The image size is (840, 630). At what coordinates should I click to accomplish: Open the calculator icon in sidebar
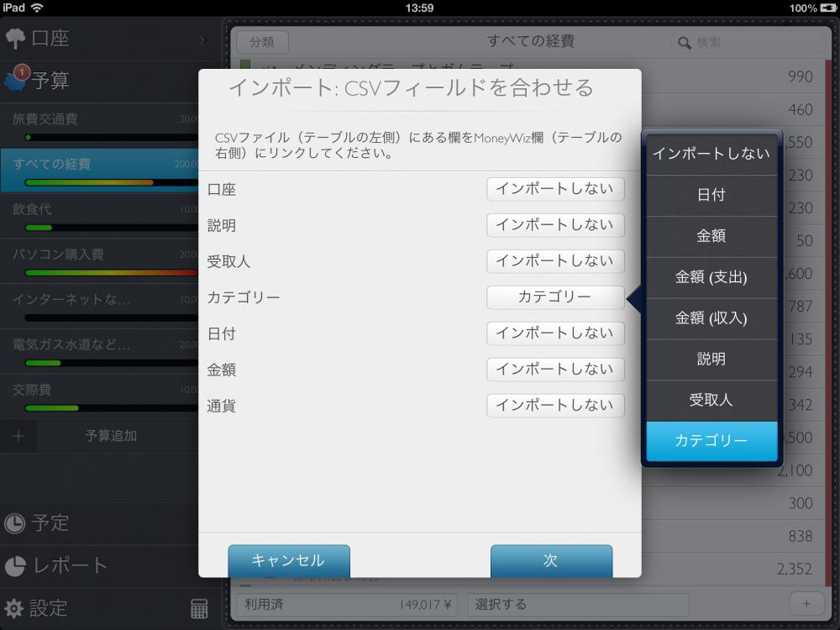point(199,608)
